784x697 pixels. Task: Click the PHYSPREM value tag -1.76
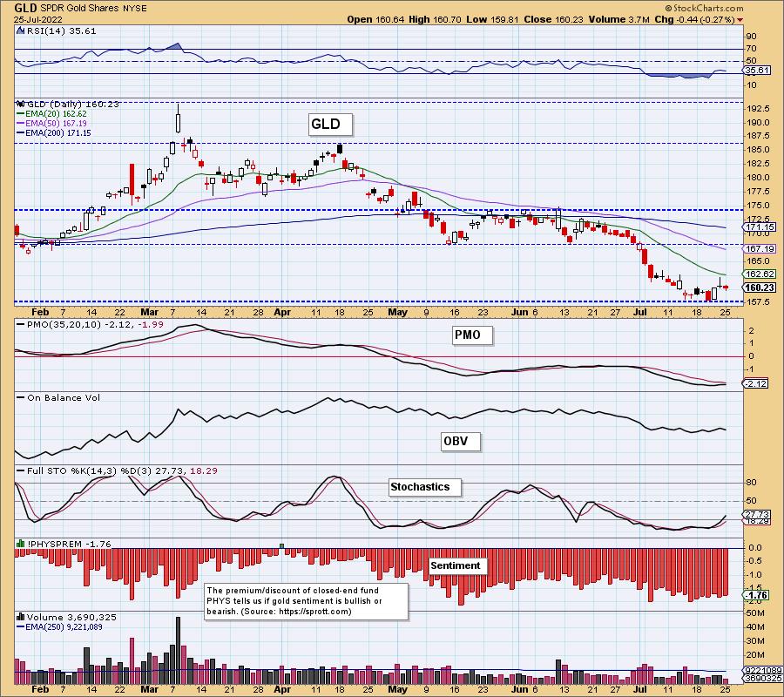[756, 595]
